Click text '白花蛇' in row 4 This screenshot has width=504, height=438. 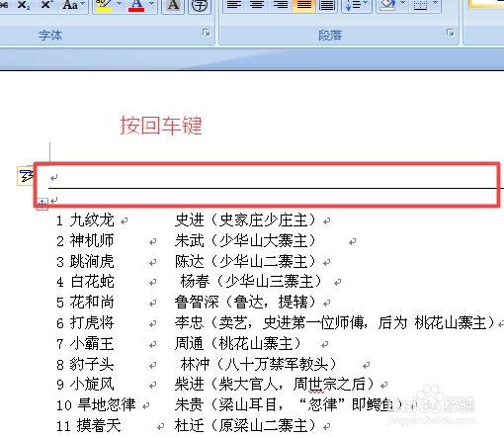pyautogui.click(x=92, y=282)
